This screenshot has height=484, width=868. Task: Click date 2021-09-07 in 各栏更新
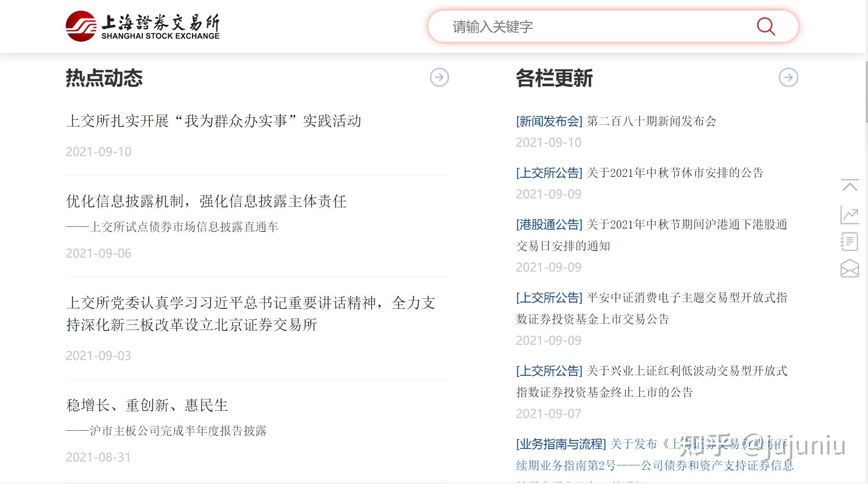[549, 414]
